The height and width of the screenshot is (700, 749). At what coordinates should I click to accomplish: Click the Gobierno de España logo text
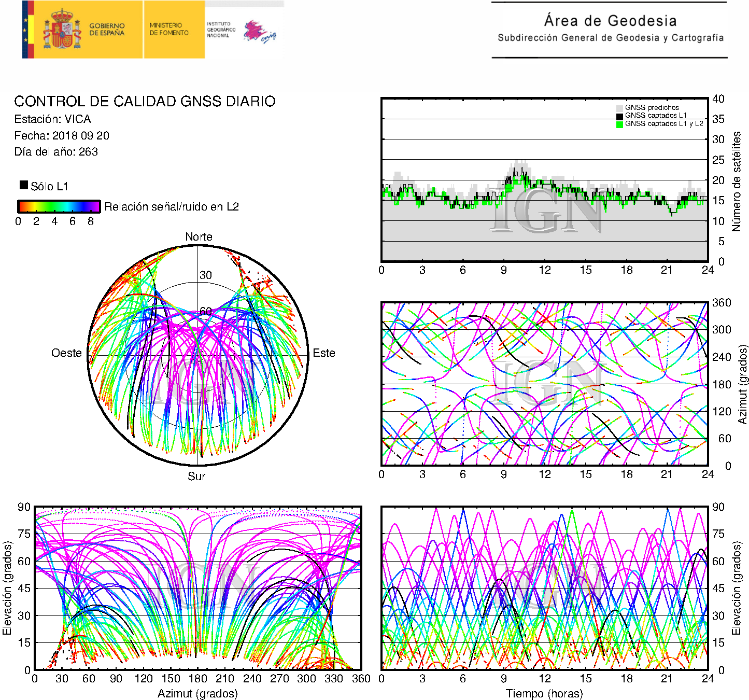[x=107, y=29]
